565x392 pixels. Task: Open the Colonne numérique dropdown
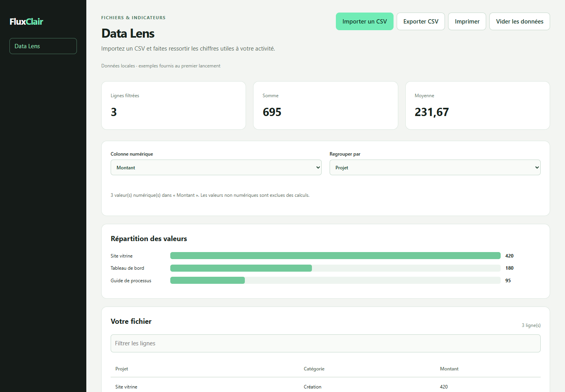click(216, 167)
